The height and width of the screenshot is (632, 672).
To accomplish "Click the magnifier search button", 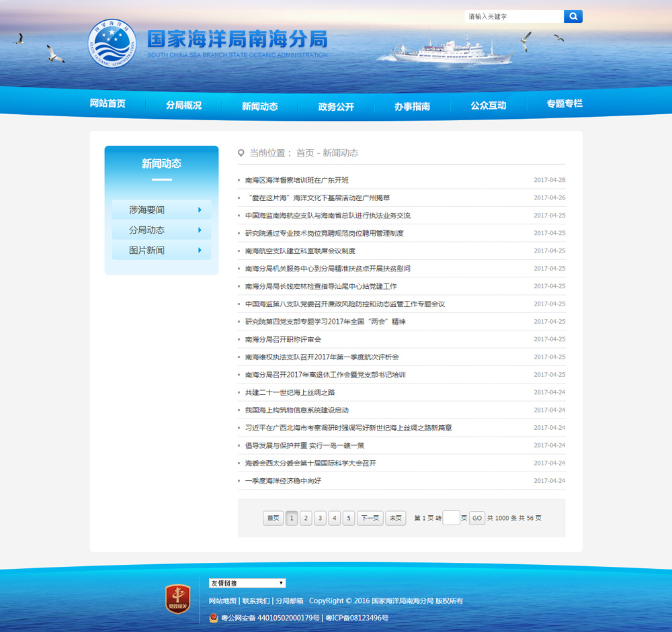I will (x=573, y=16).
